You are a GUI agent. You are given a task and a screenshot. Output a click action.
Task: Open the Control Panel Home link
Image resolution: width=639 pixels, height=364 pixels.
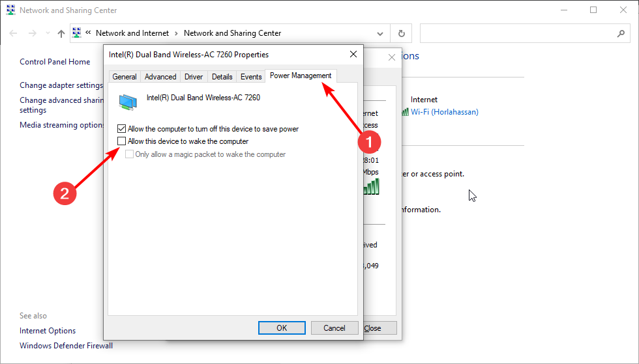(55, 62)
